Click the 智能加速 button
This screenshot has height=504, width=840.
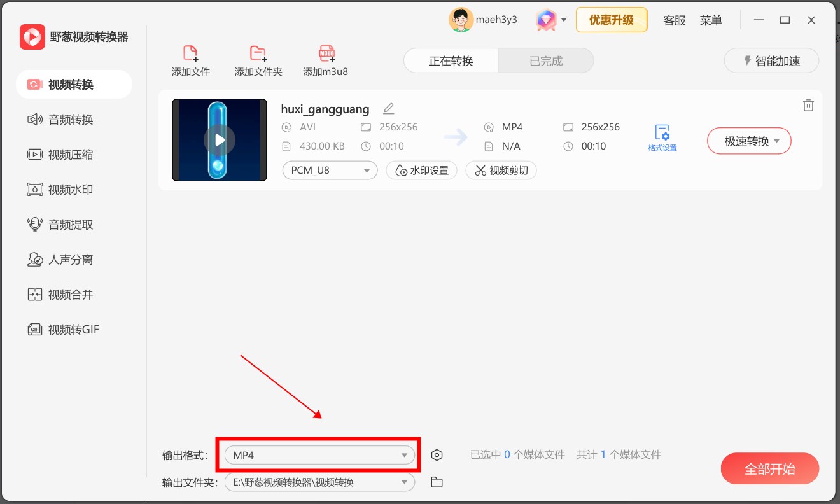(771, 61)
